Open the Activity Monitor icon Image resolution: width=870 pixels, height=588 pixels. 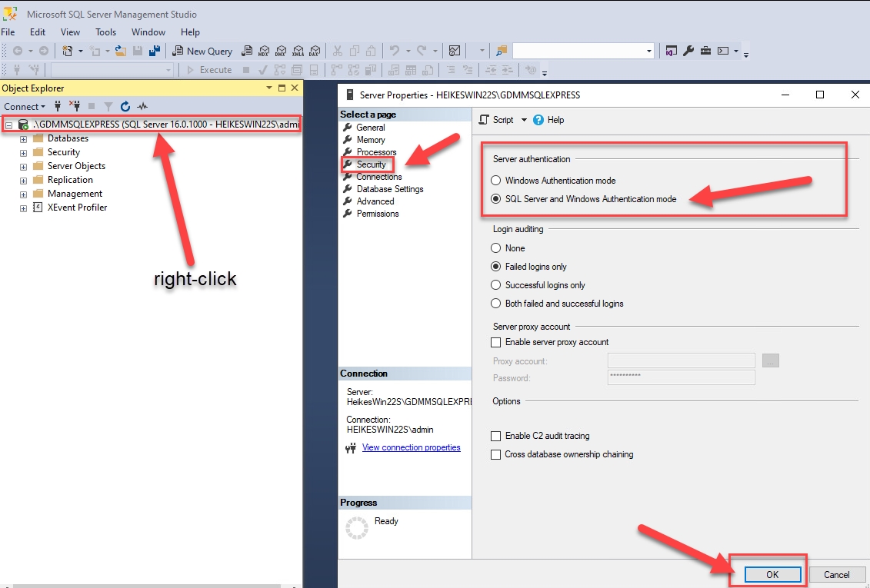point(455,51)
